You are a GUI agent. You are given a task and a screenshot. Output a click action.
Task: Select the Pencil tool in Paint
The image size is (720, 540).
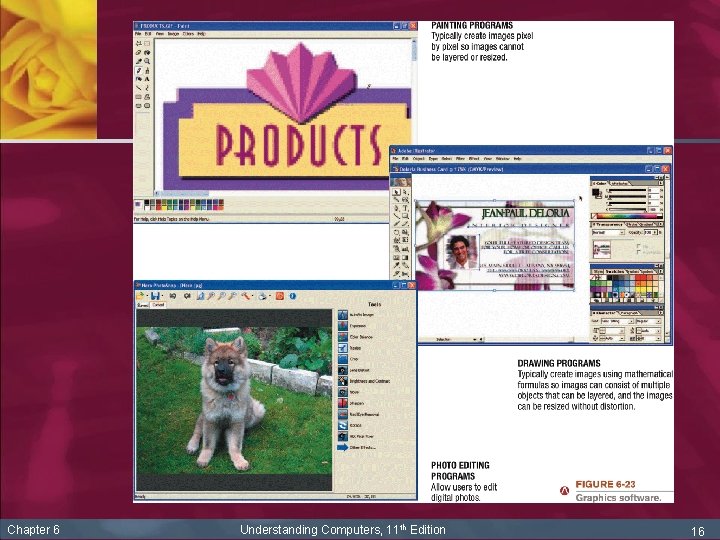(139, 70)
